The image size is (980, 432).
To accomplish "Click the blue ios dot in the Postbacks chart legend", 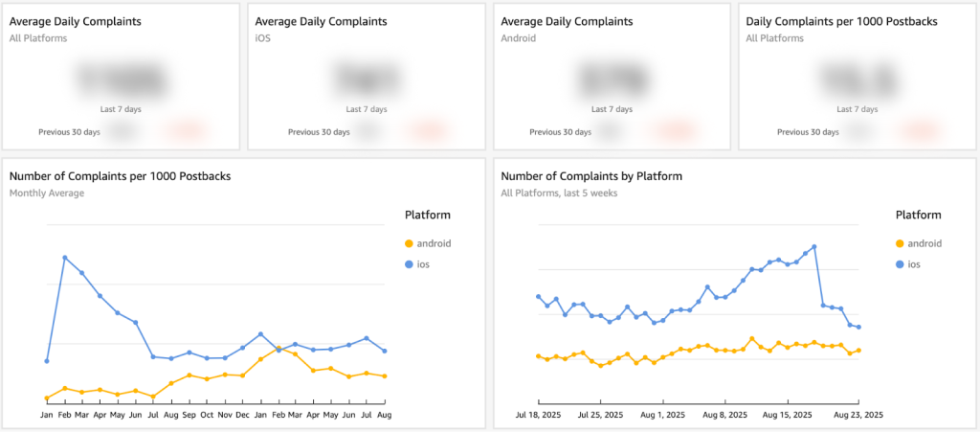I will tap(411, 263).
